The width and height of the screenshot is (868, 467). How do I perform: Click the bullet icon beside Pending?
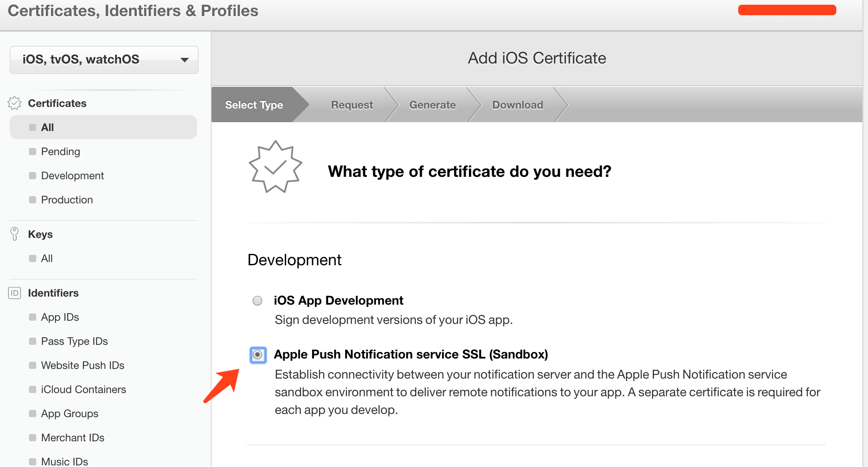point(33,152)
